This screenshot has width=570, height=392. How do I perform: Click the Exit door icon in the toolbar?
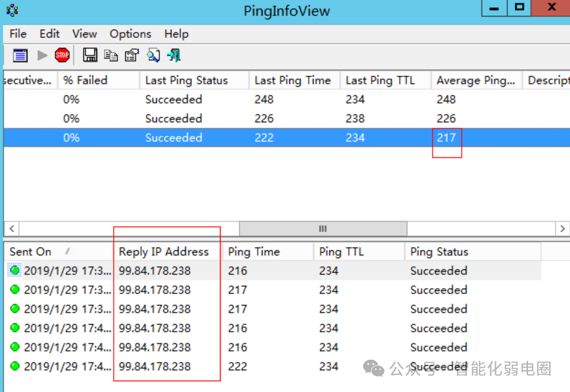point(174,56)
